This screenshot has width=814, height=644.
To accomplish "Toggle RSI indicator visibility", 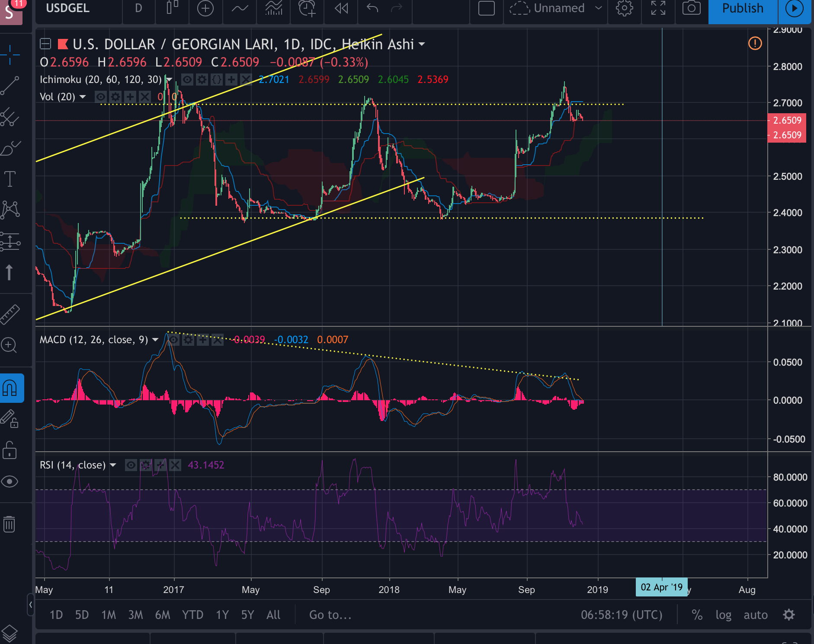I will pos(131,465).
